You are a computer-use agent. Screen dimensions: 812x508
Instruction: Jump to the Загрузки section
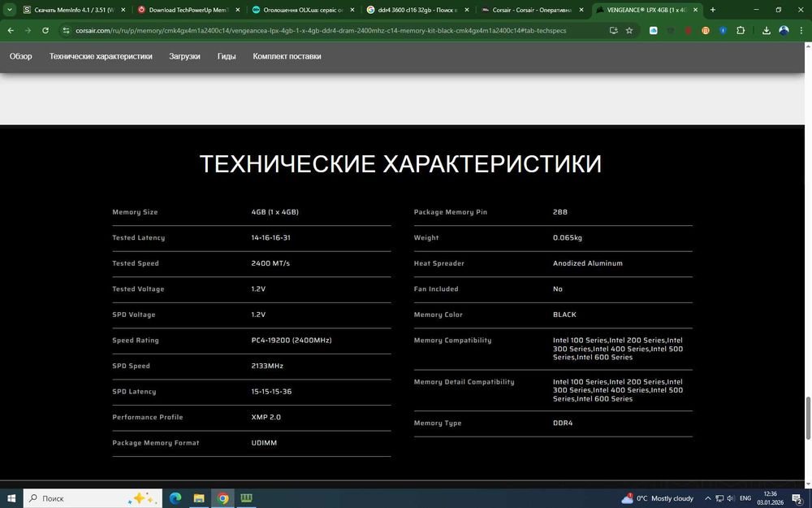coord(184,56)
